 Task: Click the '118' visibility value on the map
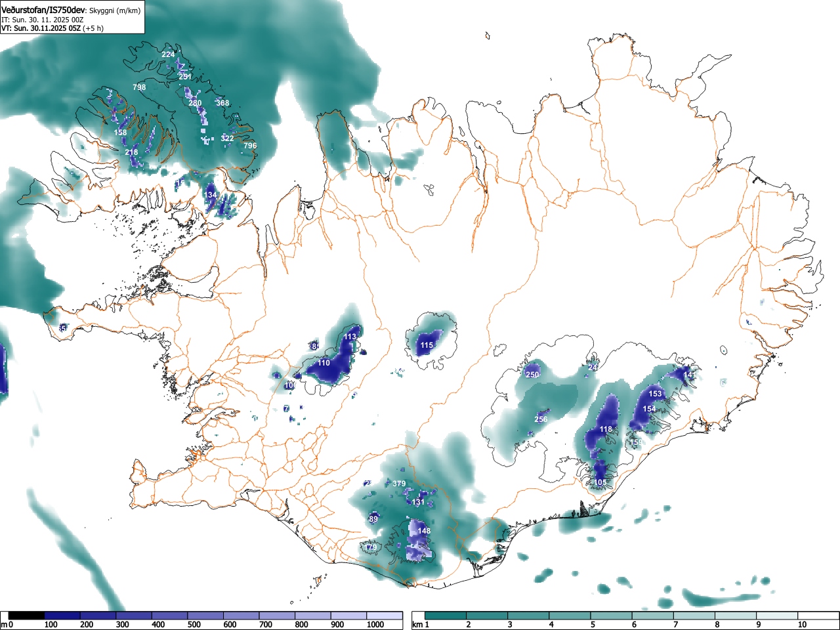point(606,429)
